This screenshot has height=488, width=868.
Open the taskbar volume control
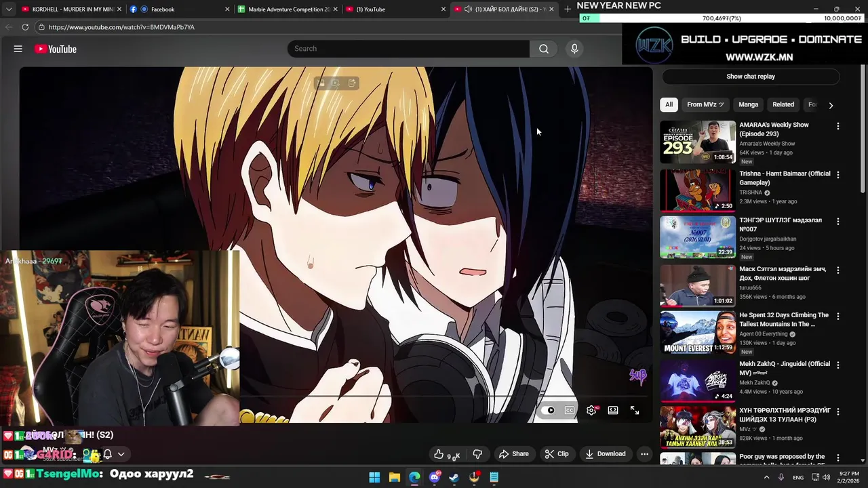click(826, 477)
